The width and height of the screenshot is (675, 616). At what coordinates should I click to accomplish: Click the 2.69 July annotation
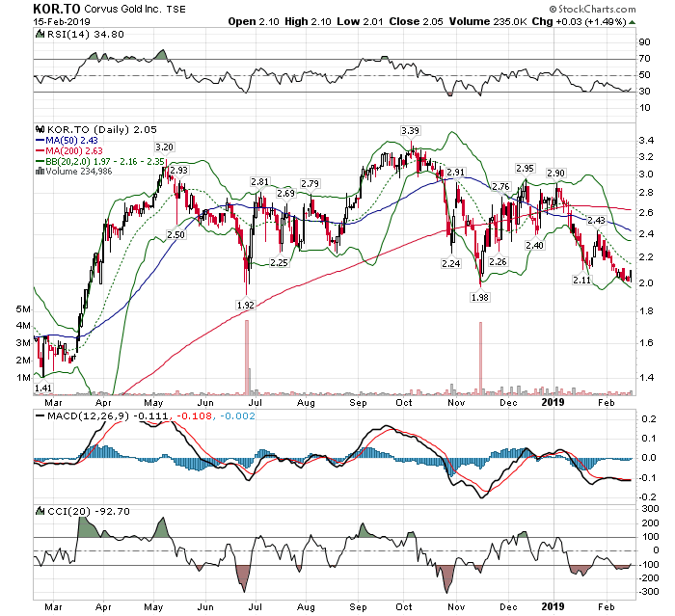point(285,193)
